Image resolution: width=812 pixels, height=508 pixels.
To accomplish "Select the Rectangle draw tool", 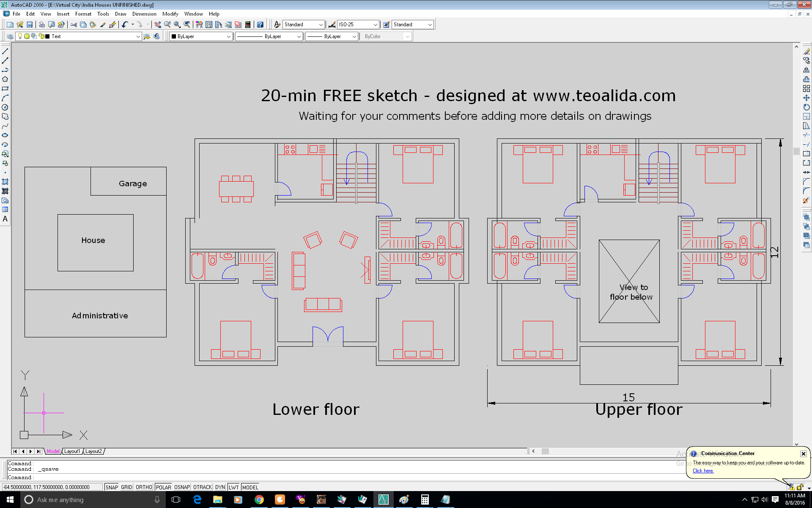I will pos(5,88).
